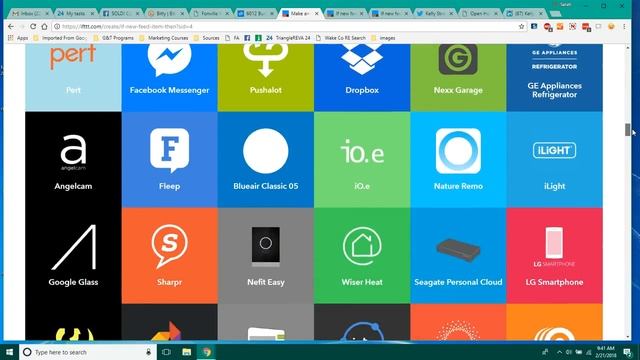Switch to the Bitly tab
The height and width of the screenshot is (360, 640).
(x=165, y=13)
